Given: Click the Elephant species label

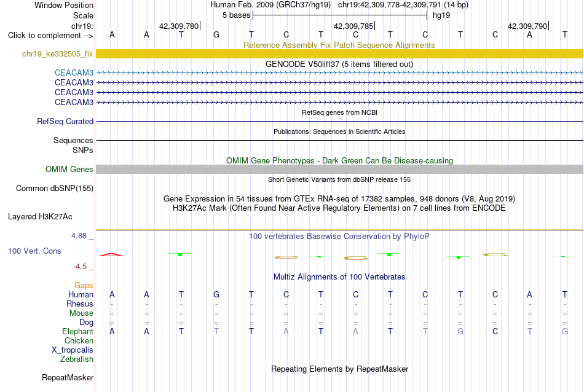Looking at the screenshot, I should click(x=77, y=331).
